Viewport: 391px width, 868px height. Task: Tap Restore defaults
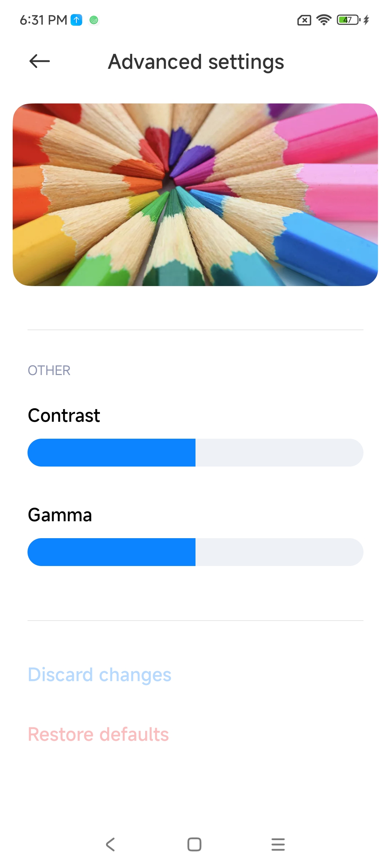click(98, 734)
